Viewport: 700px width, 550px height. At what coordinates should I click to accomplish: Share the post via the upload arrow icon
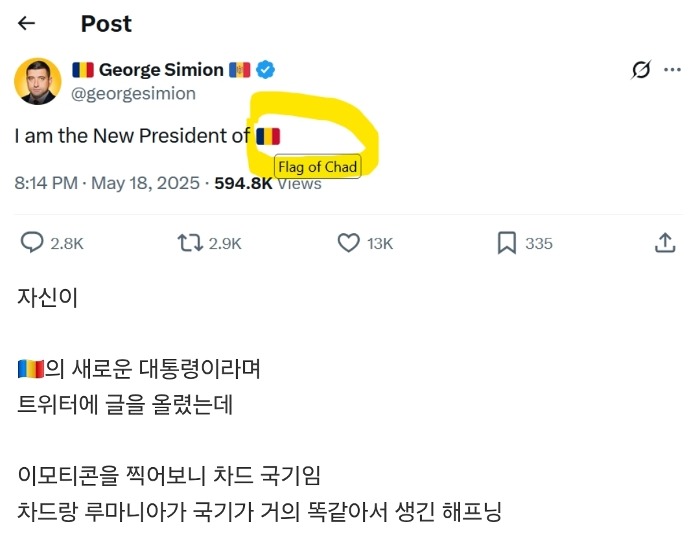[x=665, y=243]
